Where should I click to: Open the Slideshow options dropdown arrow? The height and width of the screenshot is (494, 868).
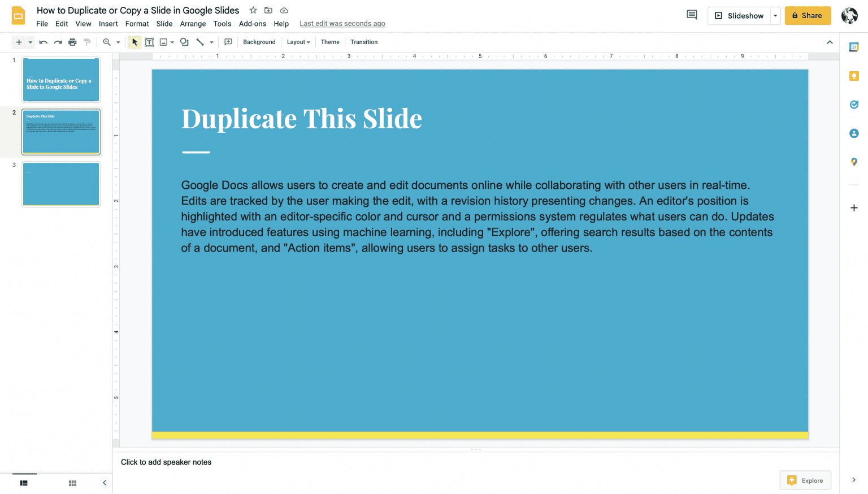[x=775, y=15]
